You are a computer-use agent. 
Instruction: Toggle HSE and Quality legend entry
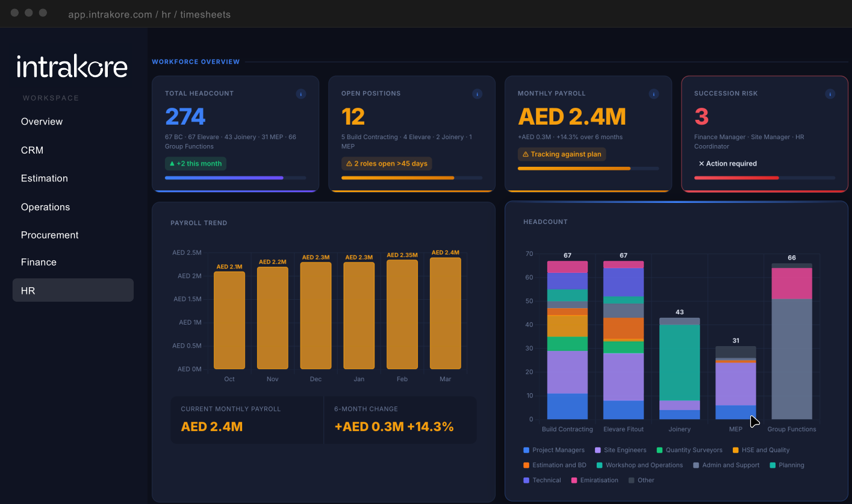point(761,450)
